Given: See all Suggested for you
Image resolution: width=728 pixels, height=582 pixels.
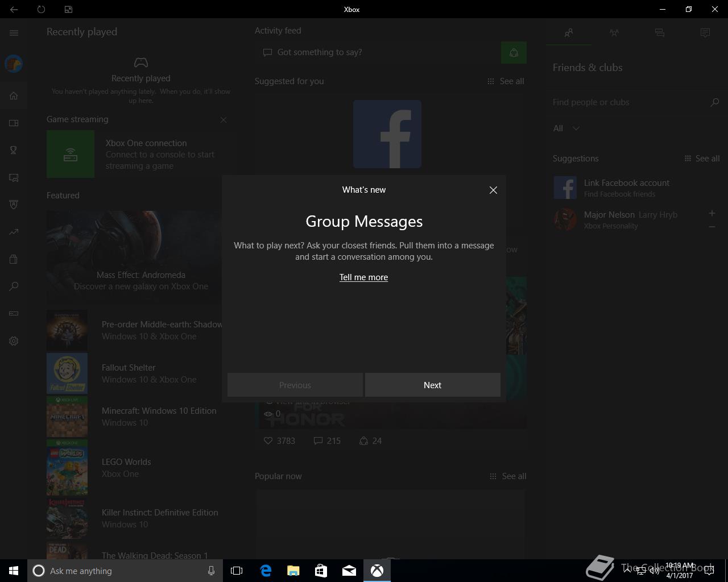Looking at the screenshot, I should pos(506,81).
